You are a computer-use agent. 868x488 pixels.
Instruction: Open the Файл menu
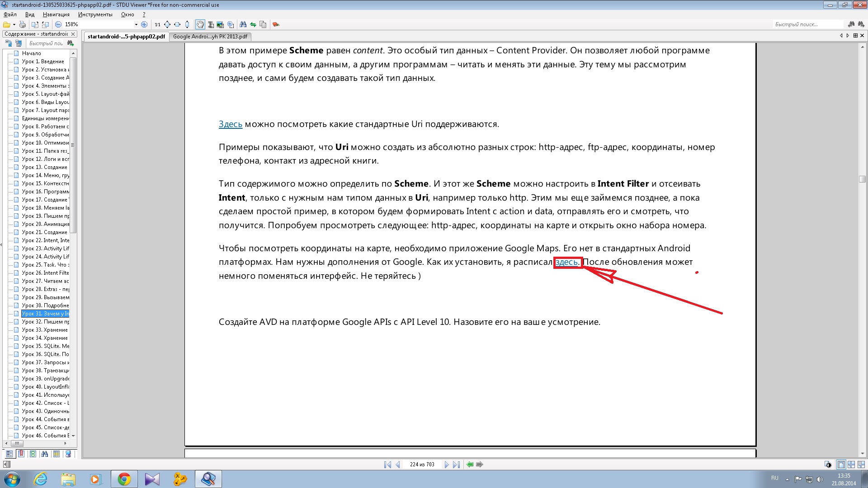(x=10, y=14)
